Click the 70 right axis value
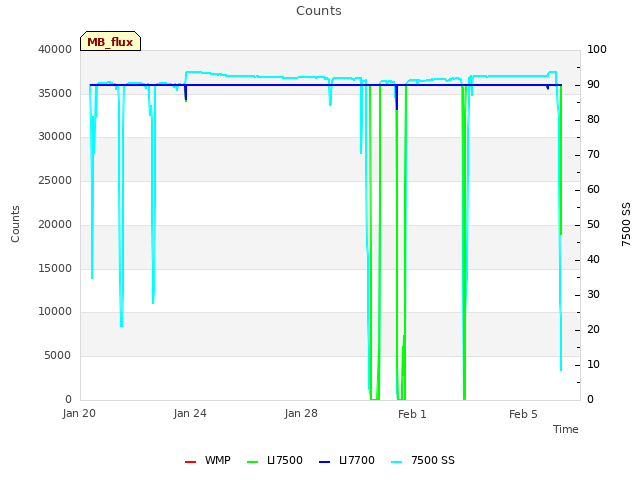 tap(593, 155)
